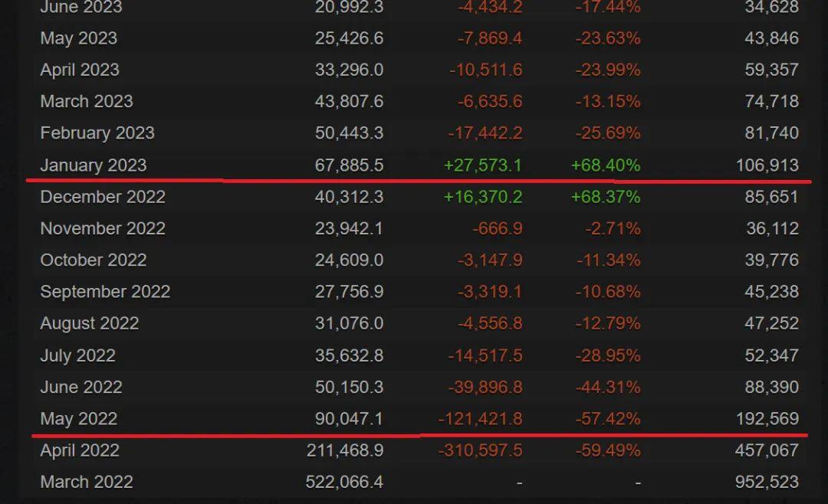Image resolution: width=828 pixels, height=504 pixels.
Task: Click the gain value +16,370.2
Action: click(x=483, y=197)
